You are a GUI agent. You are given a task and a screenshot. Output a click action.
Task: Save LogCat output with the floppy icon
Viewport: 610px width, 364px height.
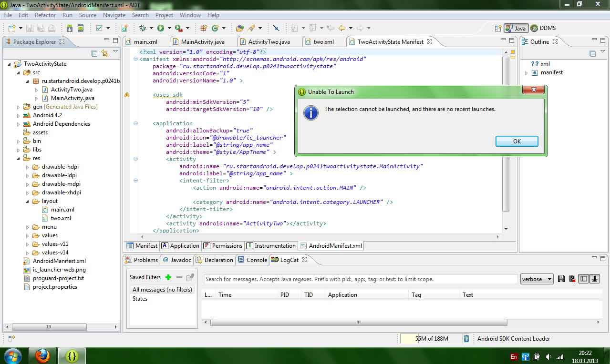[561, 279]
